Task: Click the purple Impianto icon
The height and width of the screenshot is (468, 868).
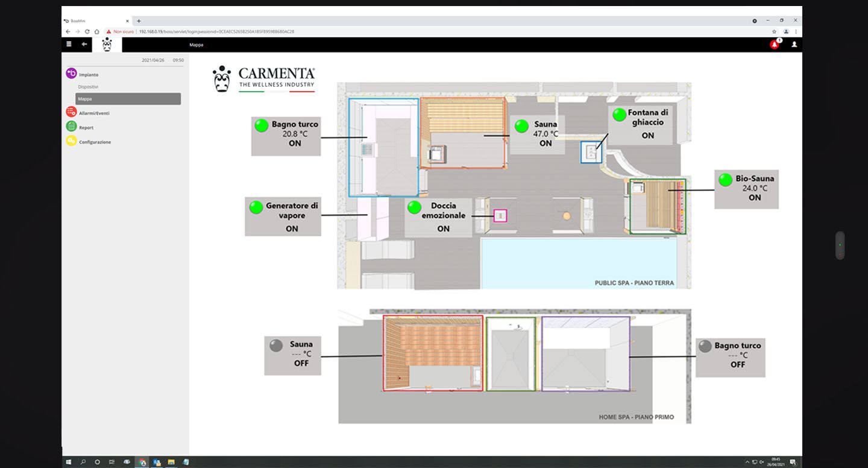Action: (x=71, y=74)
